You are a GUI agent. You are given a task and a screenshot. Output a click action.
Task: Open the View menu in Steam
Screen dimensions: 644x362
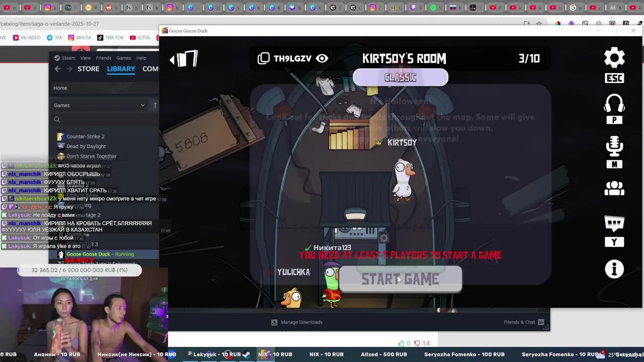pos(86,58)
